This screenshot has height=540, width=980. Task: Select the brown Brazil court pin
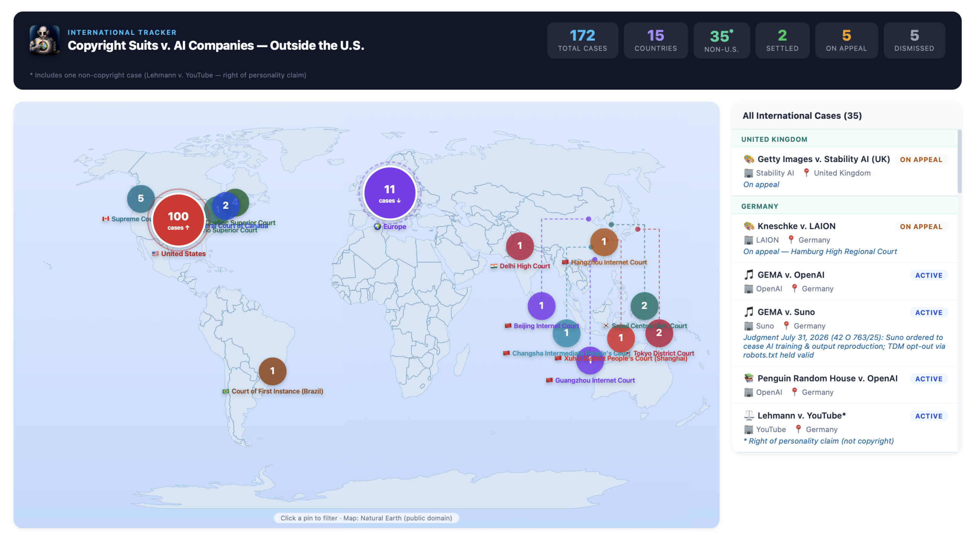272,371
